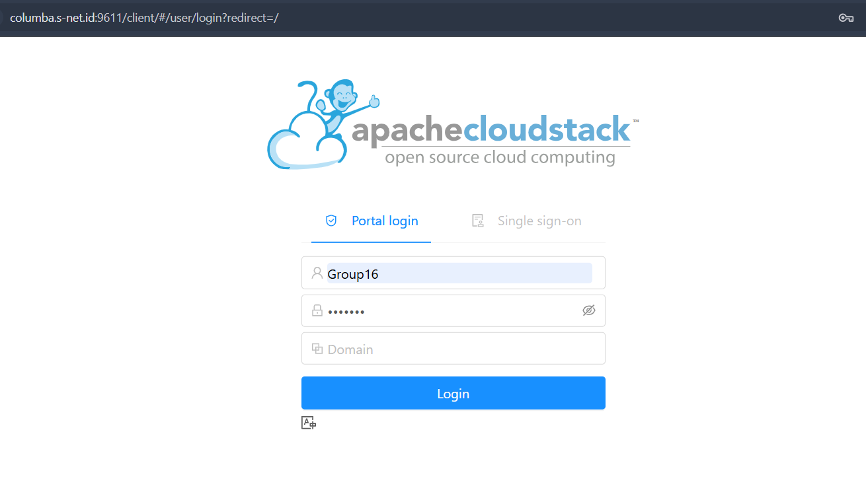Toggle password visibility with the eye icon

589,310
